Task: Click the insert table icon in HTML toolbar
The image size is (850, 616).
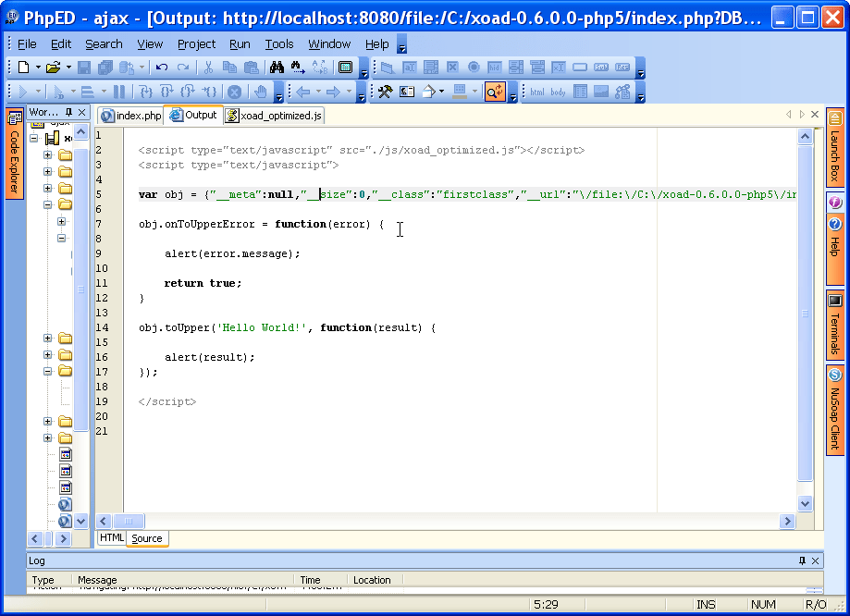Action: [x=580, y=92]
